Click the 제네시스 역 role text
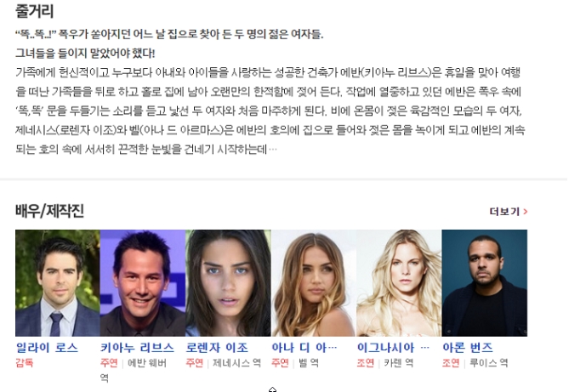Image resolution: width=569 pixels, height=392 pixels. [236, 362]
